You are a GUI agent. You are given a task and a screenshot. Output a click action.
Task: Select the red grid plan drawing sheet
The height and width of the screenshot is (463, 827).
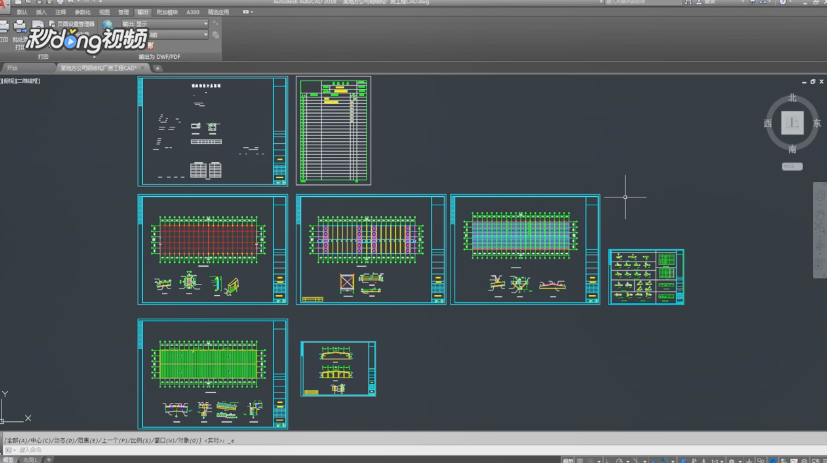213,249
